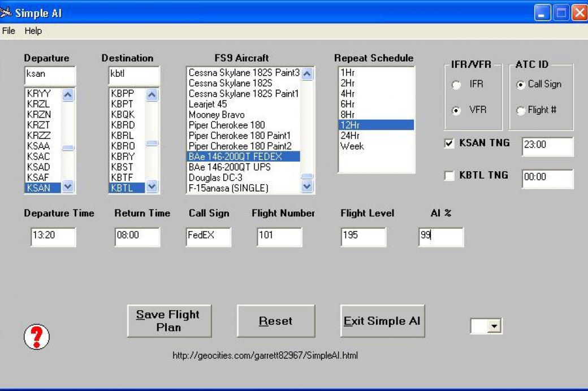
Task: Click the Return Time field 08:00
Action: pyautogui.click(x=137, y=237)
